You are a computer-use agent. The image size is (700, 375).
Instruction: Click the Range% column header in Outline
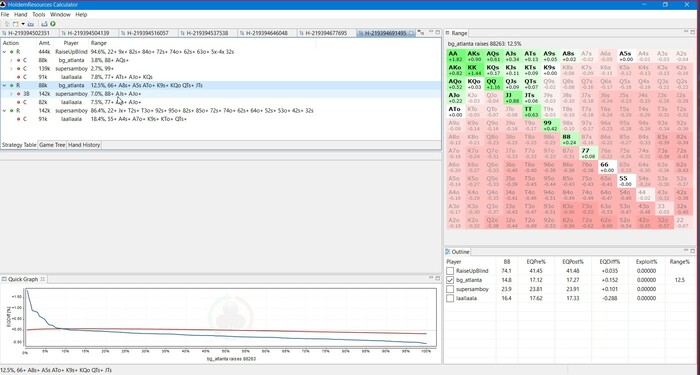pyautogui.click(x=680, y=262)
